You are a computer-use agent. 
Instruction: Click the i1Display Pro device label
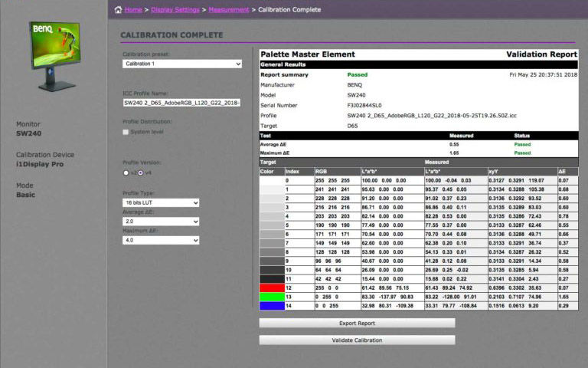click(x=40, y=164)
